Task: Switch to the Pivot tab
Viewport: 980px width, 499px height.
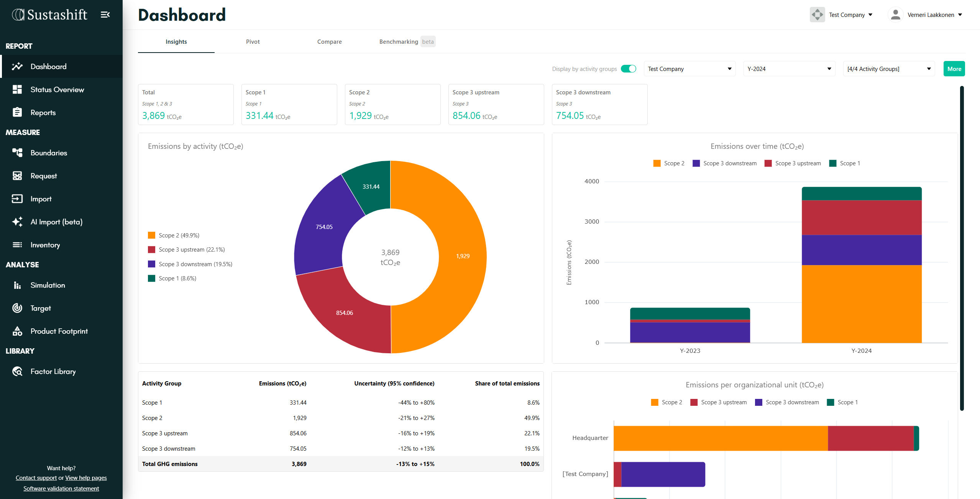Action: 253,42
